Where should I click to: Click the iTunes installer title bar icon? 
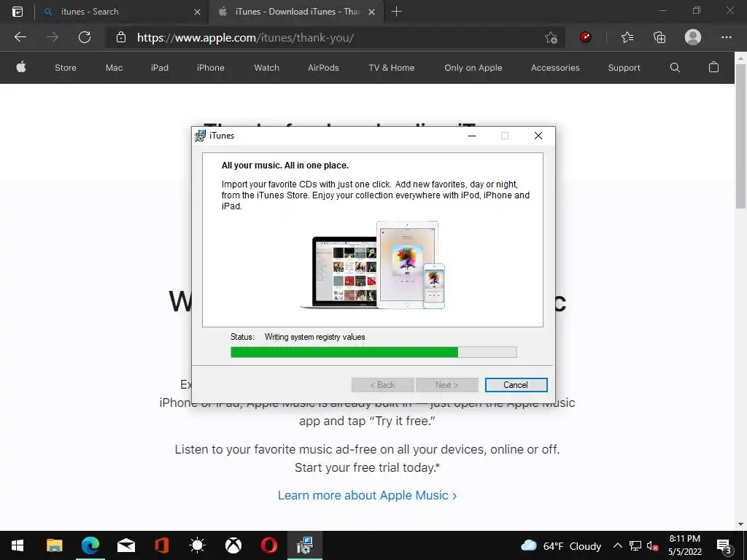tap(200, 136)
